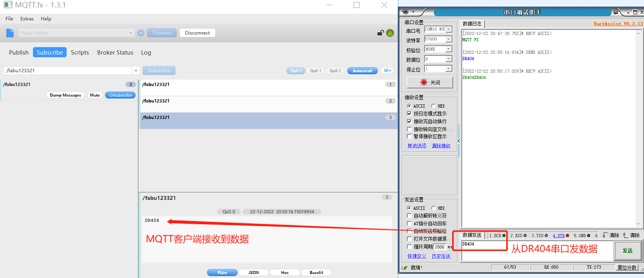Image resolution: width=644 pixels, height=278 pixels.
Task: Toggle the Autoscroll button
Action: [362, 71]
